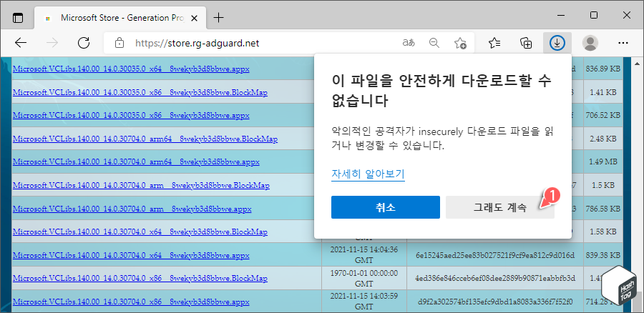Image resolution: width=644 pixels, height=313 pixels.
Task: Select the 1.49 MB size cell
Action: (x=603, y=162)
